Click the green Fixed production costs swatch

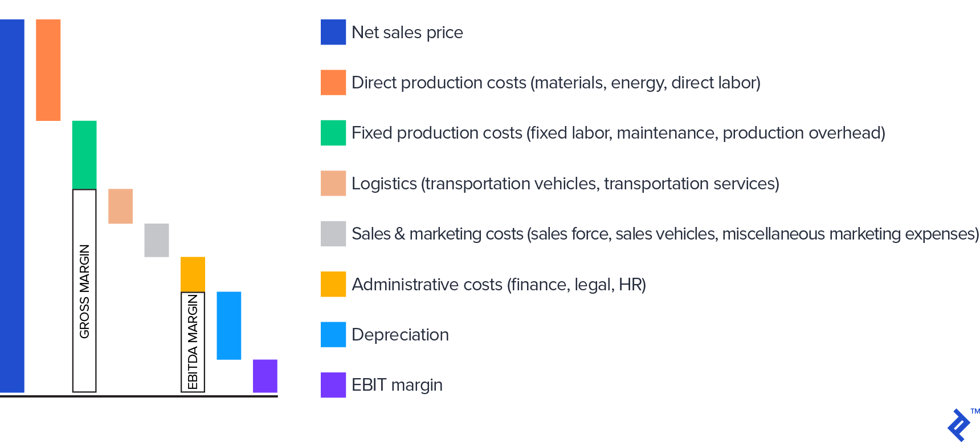click(333, 133)
